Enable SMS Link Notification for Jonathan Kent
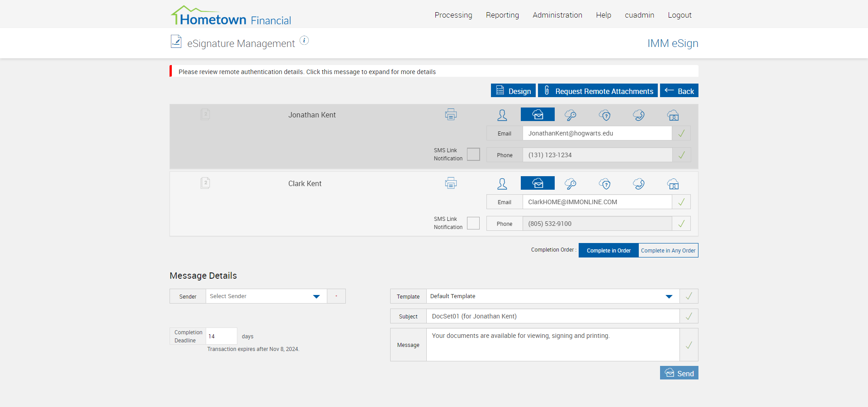The image size is (868, 407). (473, 154)
